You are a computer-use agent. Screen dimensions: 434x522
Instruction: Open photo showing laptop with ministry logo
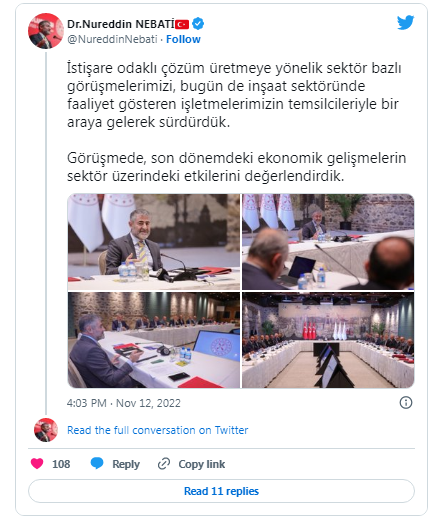click(x=154, y=340)
